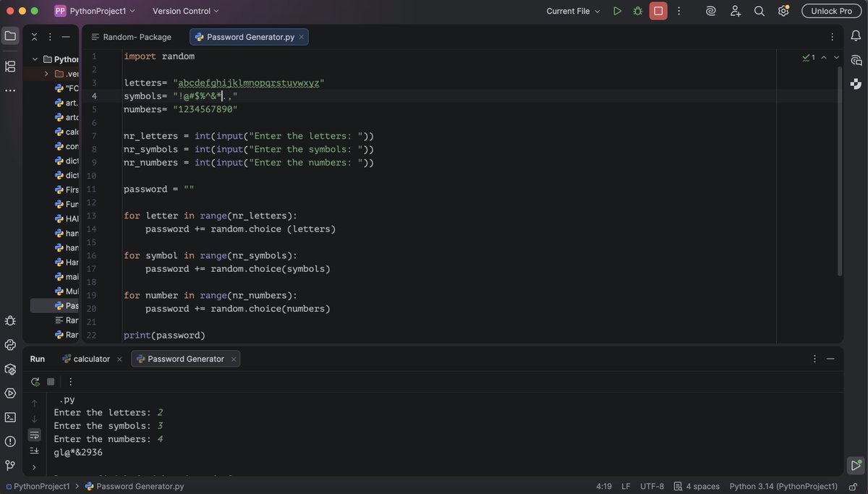Click gray stop square in Run panel toolbar
868x494 pixels.
51,382
